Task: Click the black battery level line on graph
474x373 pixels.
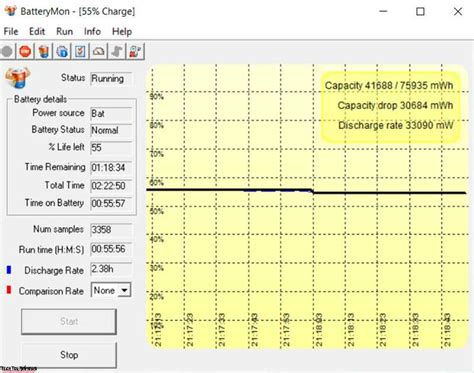Action: [306, 191]
